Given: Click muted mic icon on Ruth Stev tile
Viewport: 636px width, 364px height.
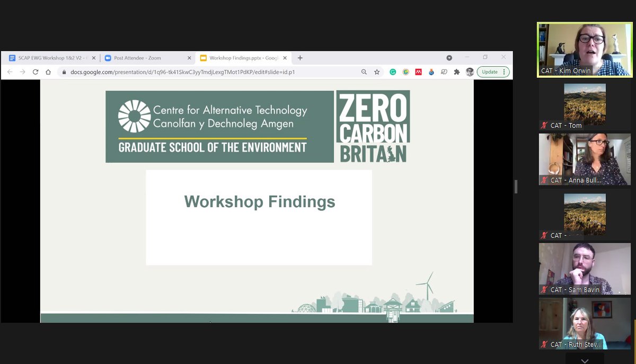Looking at the screenshot, I should pyautogui.click(x=544, y=344).
